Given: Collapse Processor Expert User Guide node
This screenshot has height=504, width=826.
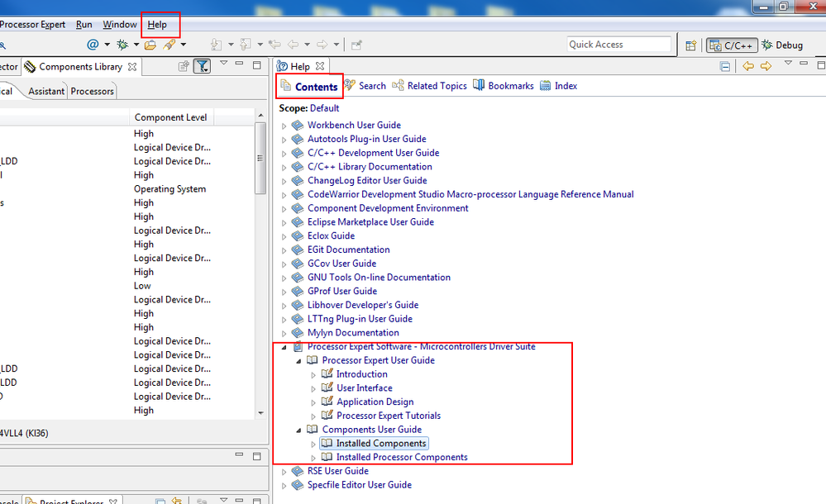Looking at the screenshot, I should 298,361.
